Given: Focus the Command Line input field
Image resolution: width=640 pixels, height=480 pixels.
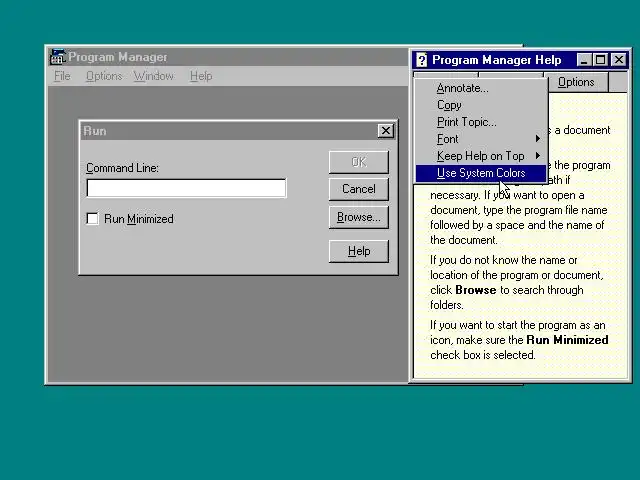Looking at the screenshot, I should pyautogui.click(x=187, y=188).
